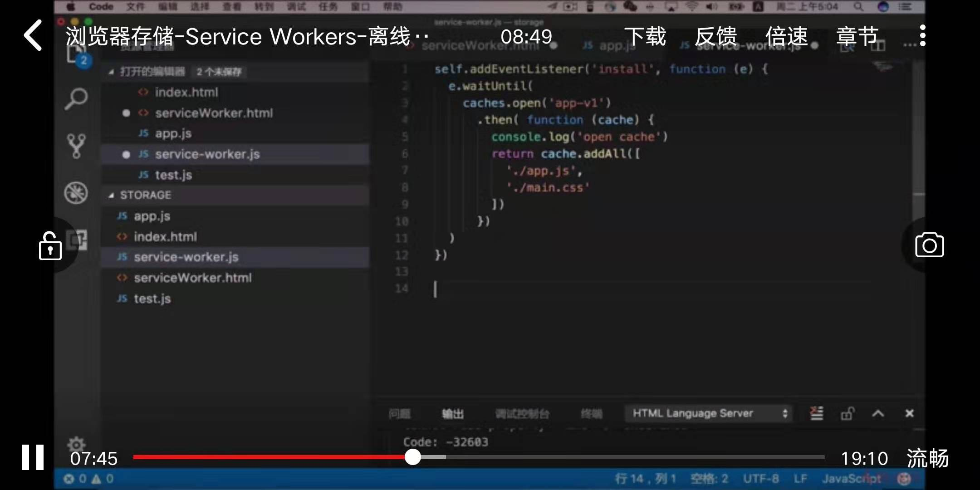
Task: Go back with the left arrow
Action: [x=33, y=35]
